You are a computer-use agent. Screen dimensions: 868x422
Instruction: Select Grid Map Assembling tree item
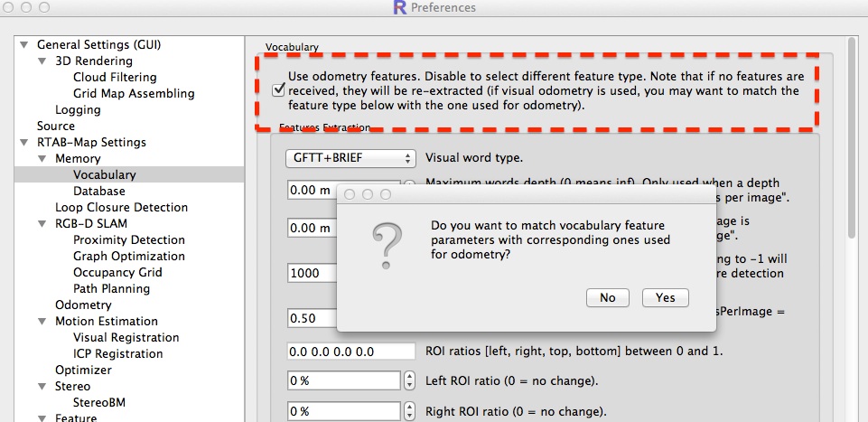pyautogui.click(x=133, y=94)
